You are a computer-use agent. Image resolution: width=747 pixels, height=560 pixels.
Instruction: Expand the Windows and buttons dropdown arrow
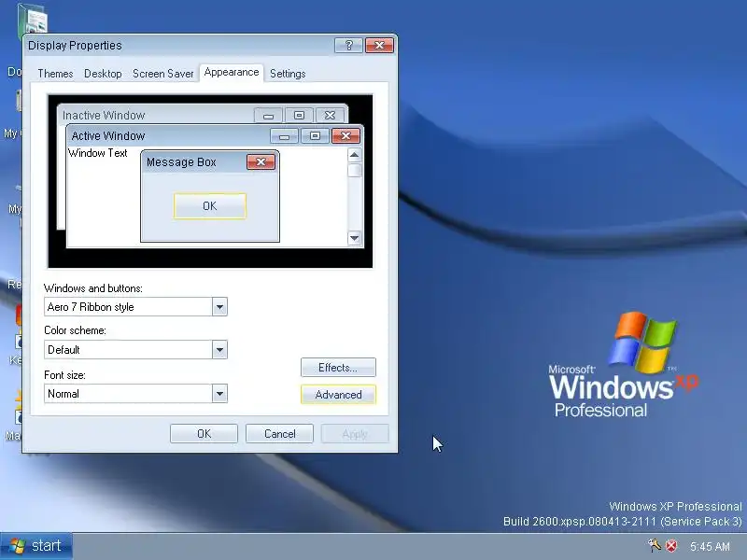pyautogui.click(x=219, y=307)
